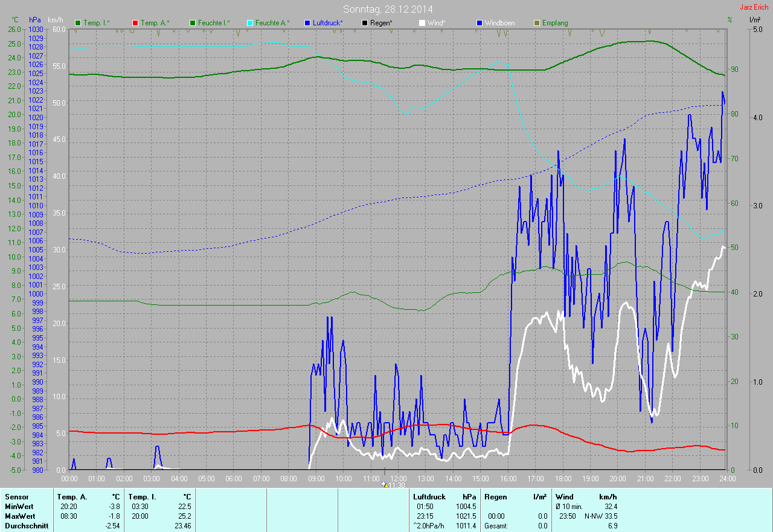Click the sun marker at 11:30
This screenshot has height=532, width=773.
[385, 484]
